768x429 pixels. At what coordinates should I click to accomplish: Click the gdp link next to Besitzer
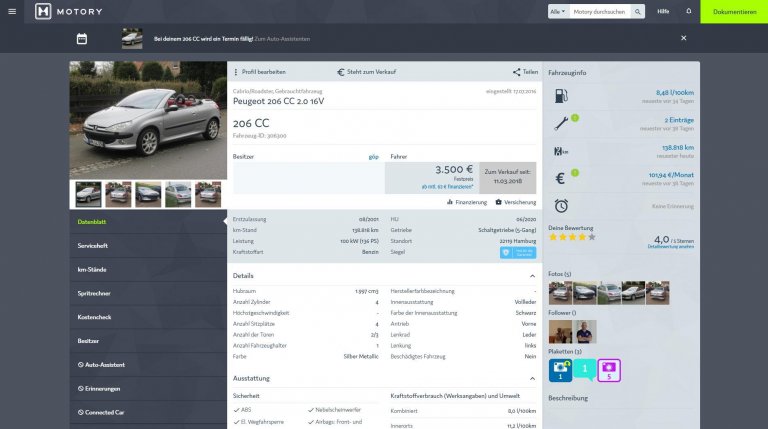pos(373,157)
